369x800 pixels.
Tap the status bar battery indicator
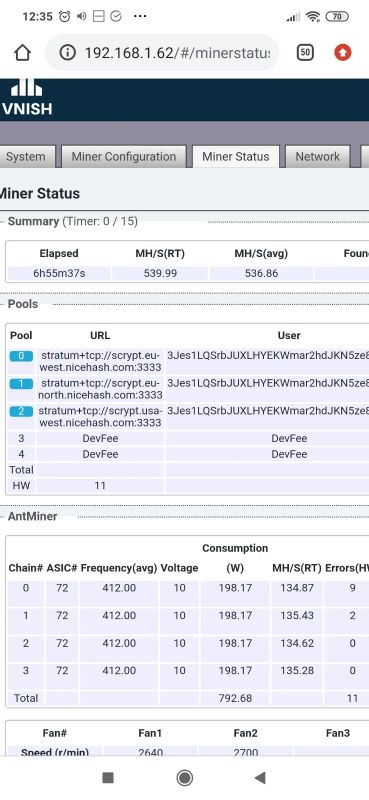point(337,16)
